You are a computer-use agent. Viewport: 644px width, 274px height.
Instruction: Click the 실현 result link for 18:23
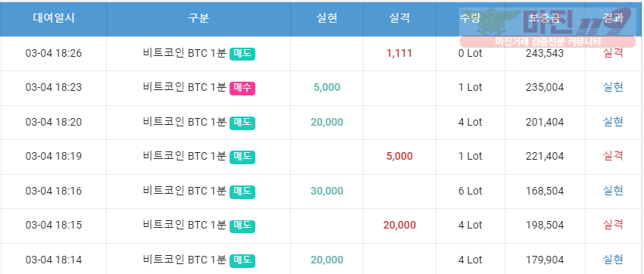point(613,87)
